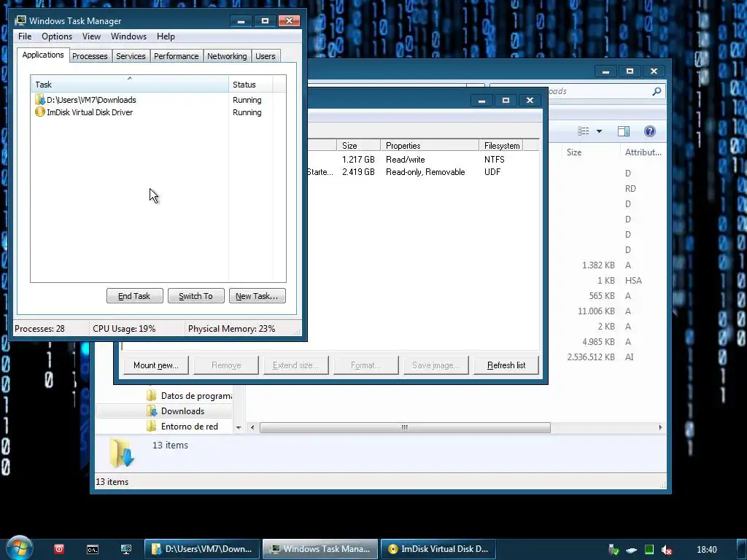747x560 pixels.
Task: Click the Switch To button
Action: (196, 296)
